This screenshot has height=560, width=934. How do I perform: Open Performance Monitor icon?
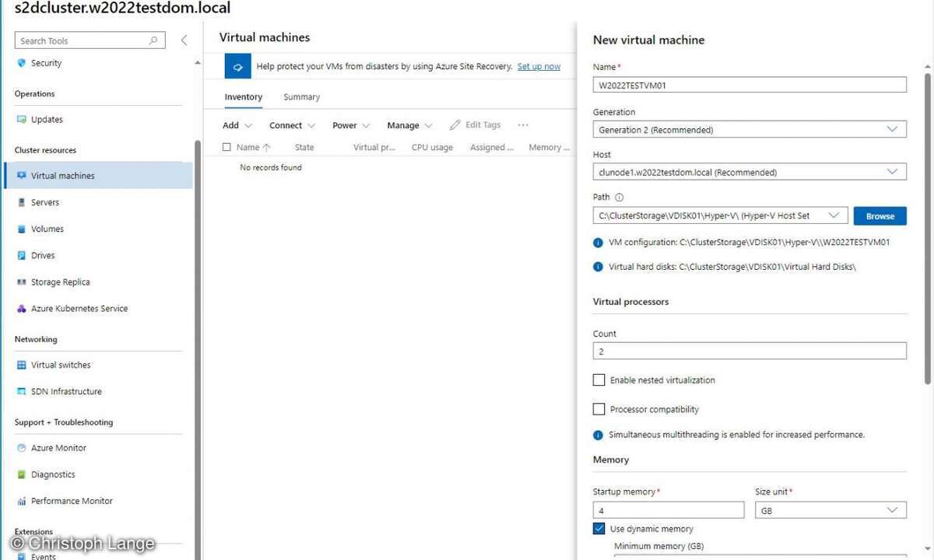21,501
